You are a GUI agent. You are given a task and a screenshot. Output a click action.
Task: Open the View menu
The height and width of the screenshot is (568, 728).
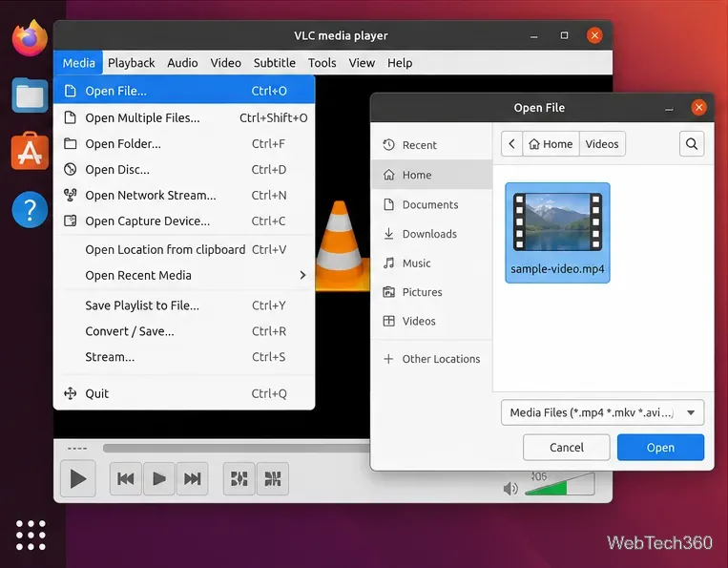click(362, 63)
